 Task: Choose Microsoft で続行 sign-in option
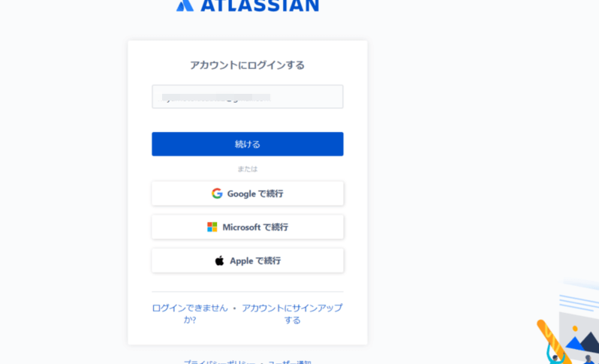[x=248, y=227]
